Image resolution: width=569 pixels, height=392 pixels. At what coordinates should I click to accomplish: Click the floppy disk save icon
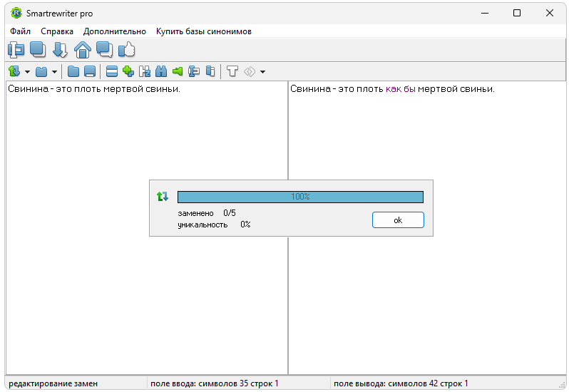click(90, 71)
